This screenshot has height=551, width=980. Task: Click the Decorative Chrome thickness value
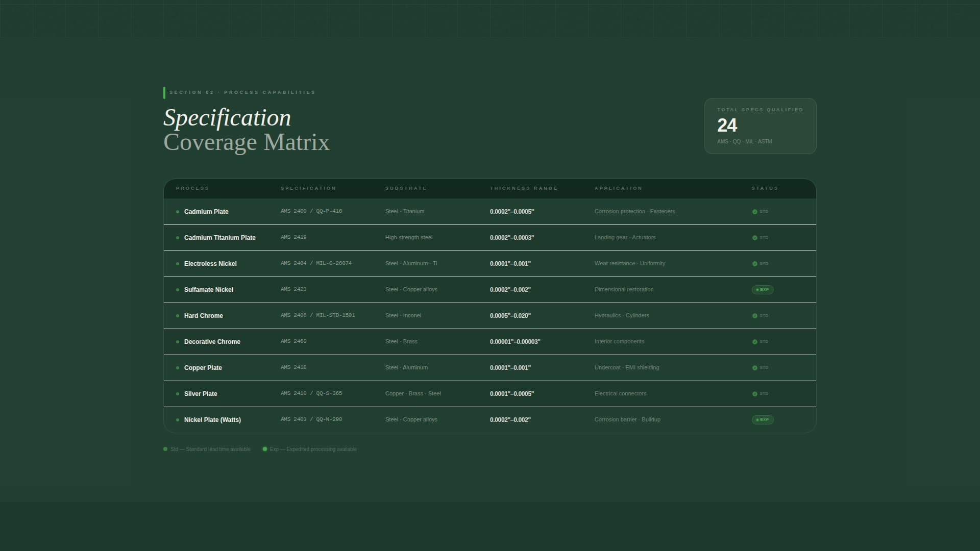514,342
